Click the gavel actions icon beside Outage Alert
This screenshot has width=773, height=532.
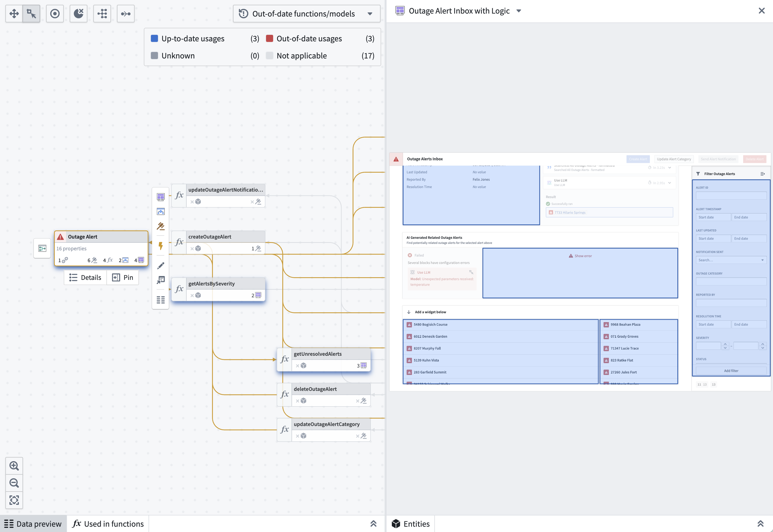161,227
